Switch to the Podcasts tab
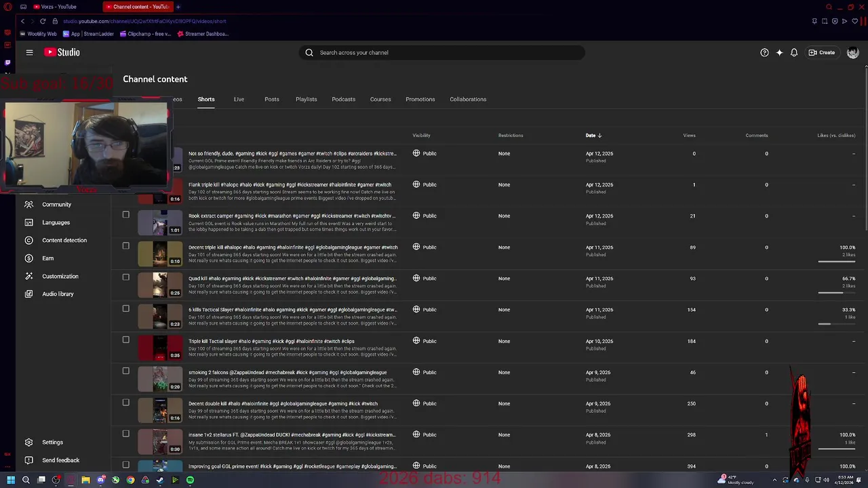The height and width of the screenshot is (488, 868). click(x=344, y=99)
